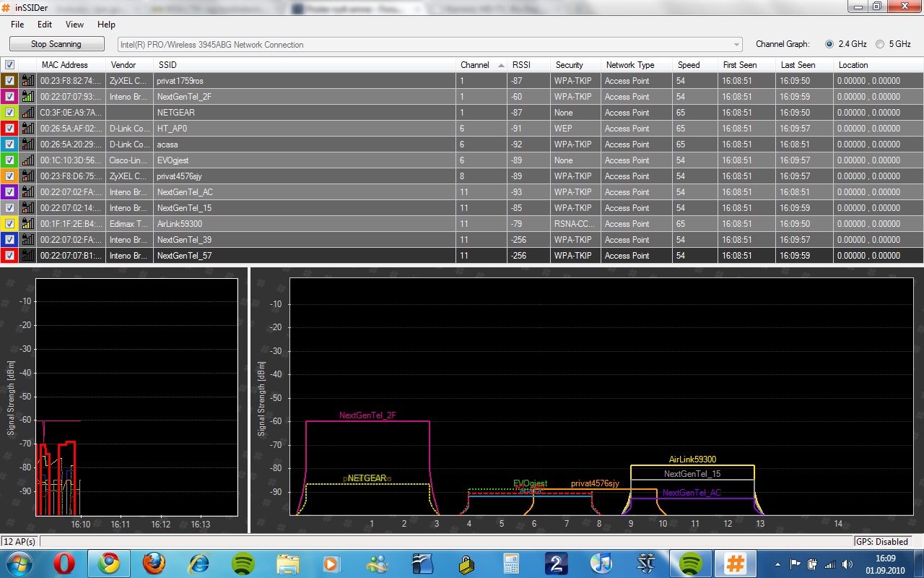Click signal strength icon for privat4576sjy

click(x=28, y=176)
